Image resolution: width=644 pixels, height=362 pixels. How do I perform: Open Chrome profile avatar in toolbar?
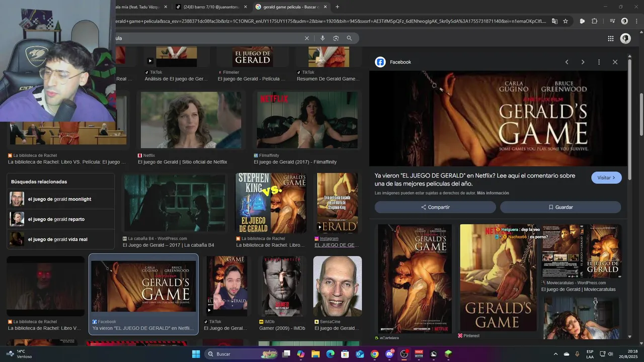[624, 21]
